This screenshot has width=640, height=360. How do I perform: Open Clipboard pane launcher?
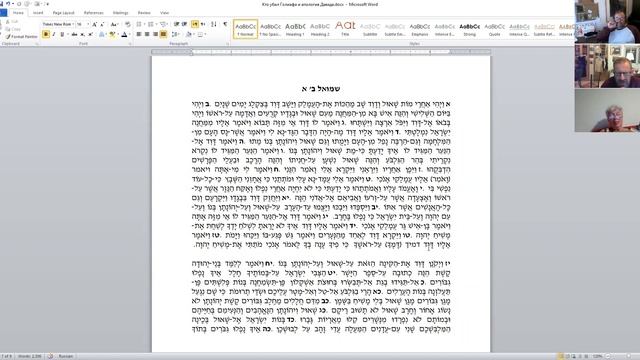point(37,44)
